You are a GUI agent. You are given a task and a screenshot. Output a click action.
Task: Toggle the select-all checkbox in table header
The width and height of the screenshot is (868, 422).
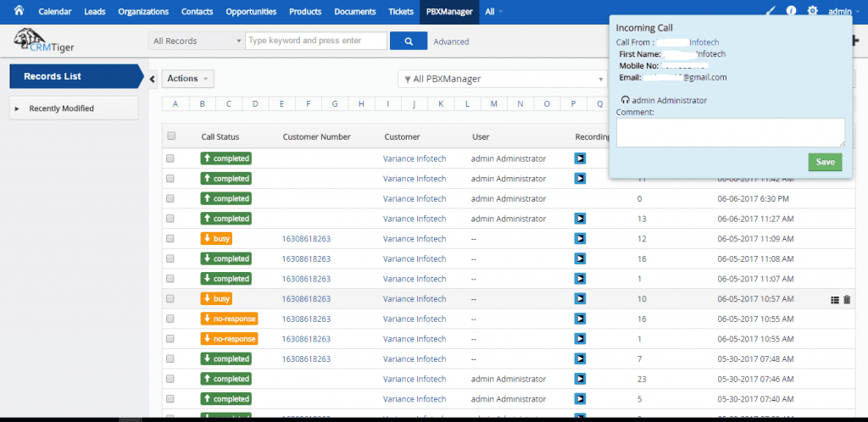(x=171, y=136)
